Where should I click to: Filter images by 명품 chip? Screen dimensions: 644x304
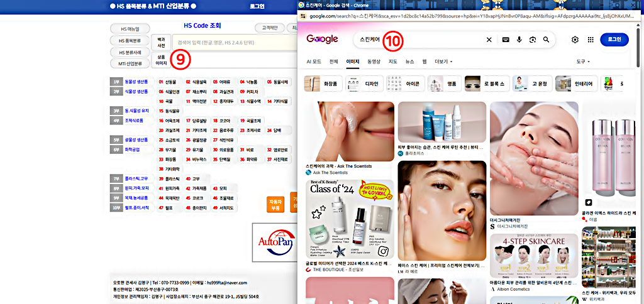(x=444, y=84)
